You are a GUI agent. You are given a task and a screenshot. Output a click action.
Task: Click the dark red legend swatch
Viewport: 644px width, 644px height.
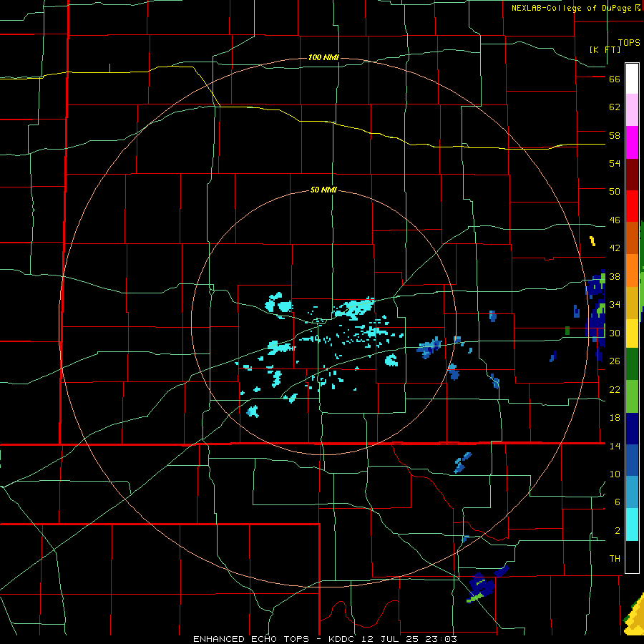632,174
